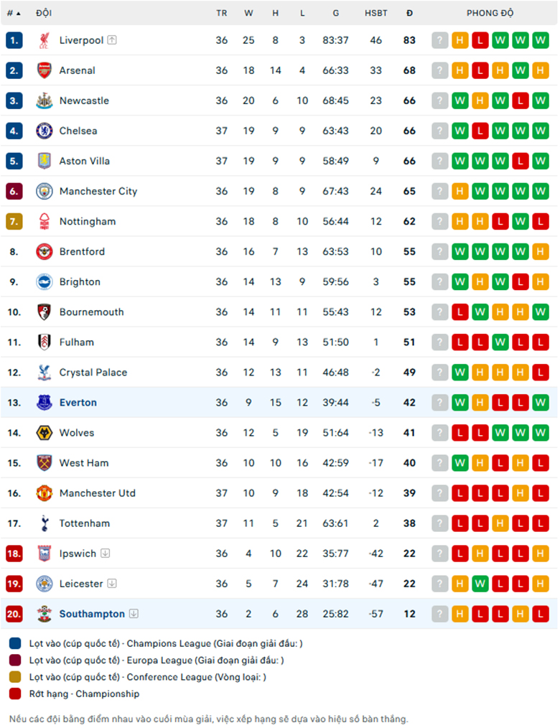
Task: Select the ĐỘI column header
Action: point(44,13)
